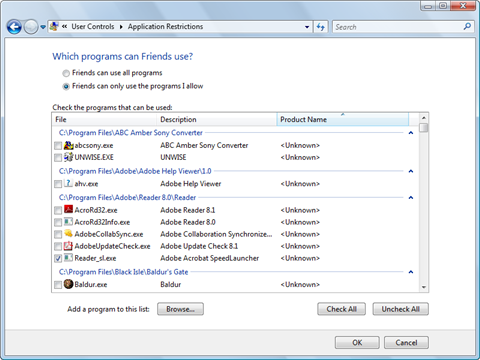Collapse the Adobe Help Viewer 1.0 group
The width and height of the screenshot is (480, 360).
pos(411,171)
